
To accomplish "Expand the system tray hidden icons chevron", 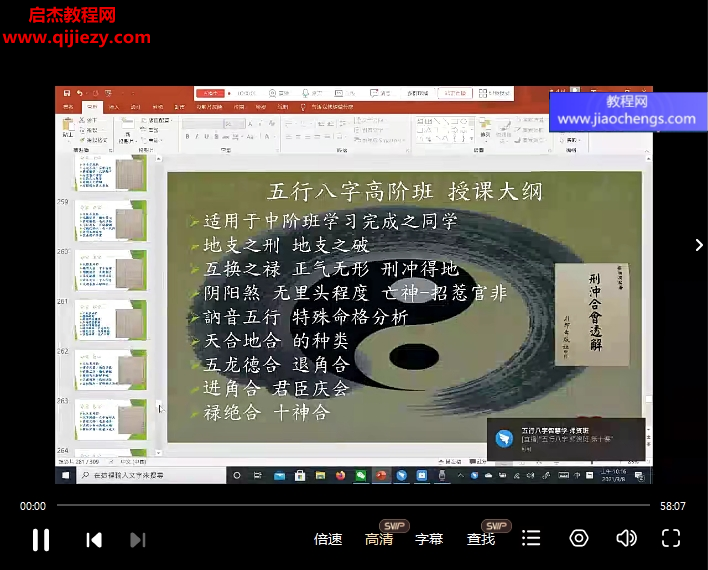I will 461,475.
